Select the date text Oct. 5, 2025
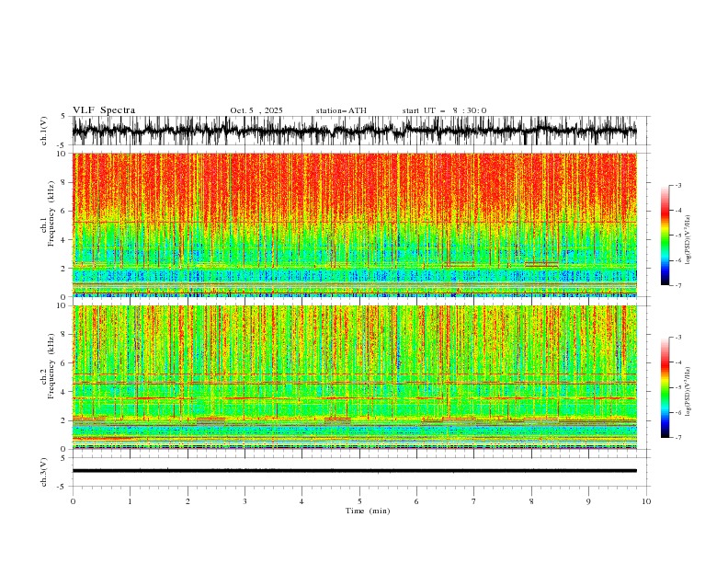This screenshot has width=728, height=563. (x=256, y=110)
